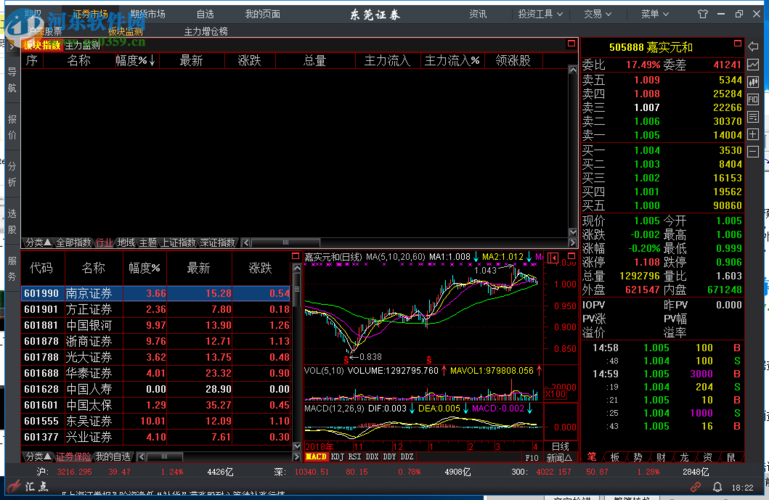Click the back arrow icon in the right toolbar
769x500 pixels.
753,47
